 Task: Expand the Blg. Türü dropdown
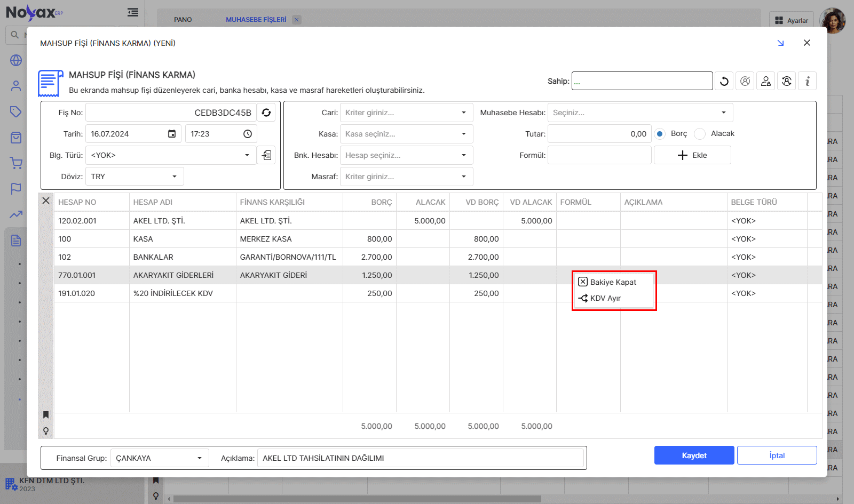tap(247, 155)
